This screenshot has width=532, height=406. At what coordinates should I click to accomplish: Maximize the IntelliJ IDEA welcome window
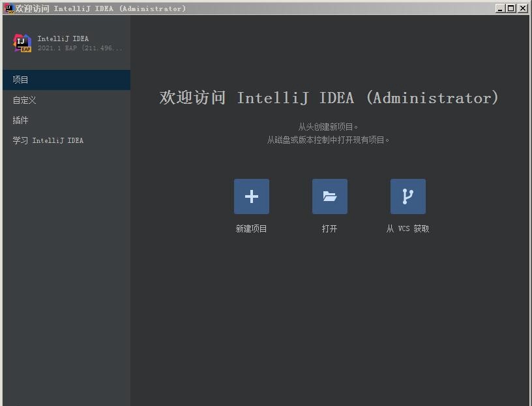tap(510, 8)
